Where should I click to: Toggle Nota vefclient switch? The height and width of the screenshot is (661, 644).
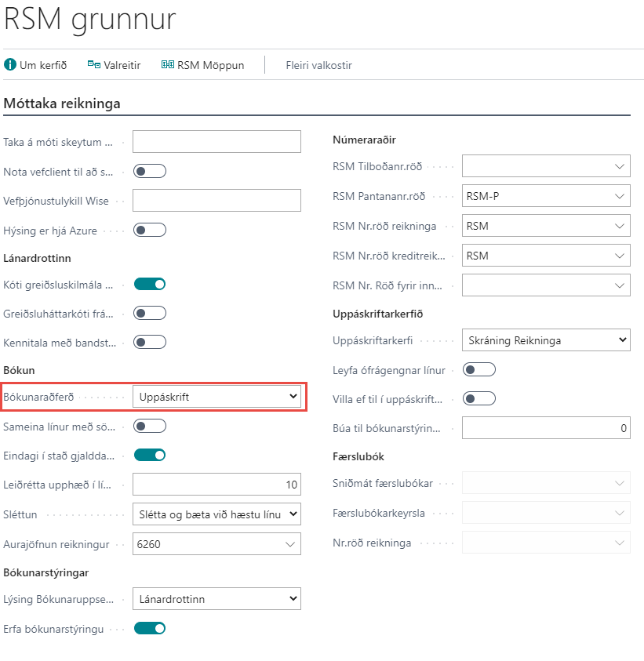[x=150, y=171]
